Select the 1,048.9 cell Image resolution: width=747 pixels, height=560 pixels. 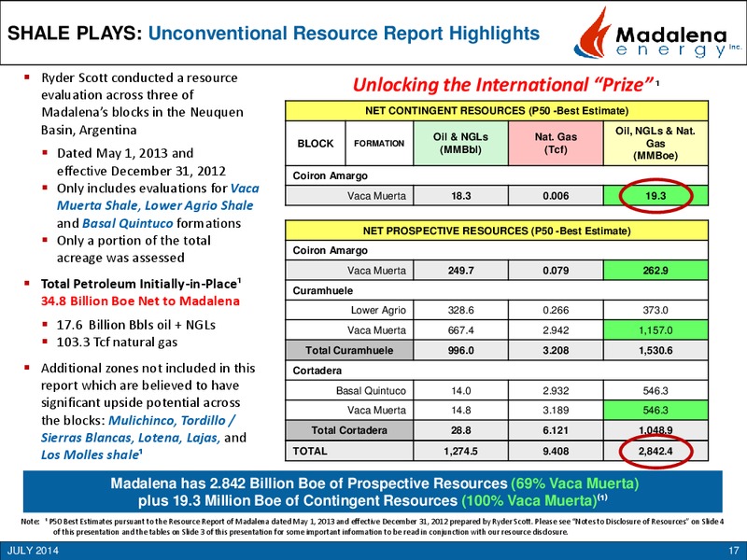click(655, 430)
